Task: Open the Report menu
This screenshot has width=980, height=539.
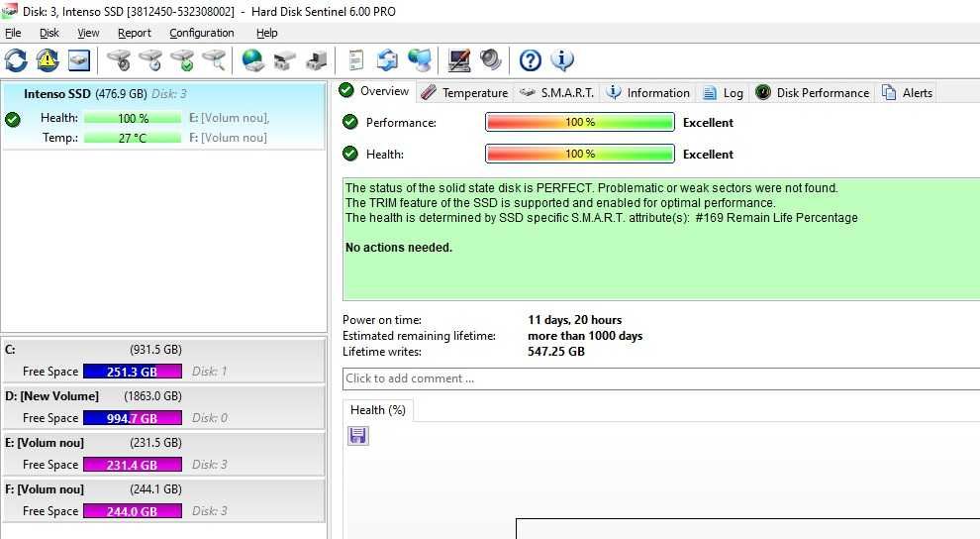Action: pyautogui.click(x=135, y=33)
